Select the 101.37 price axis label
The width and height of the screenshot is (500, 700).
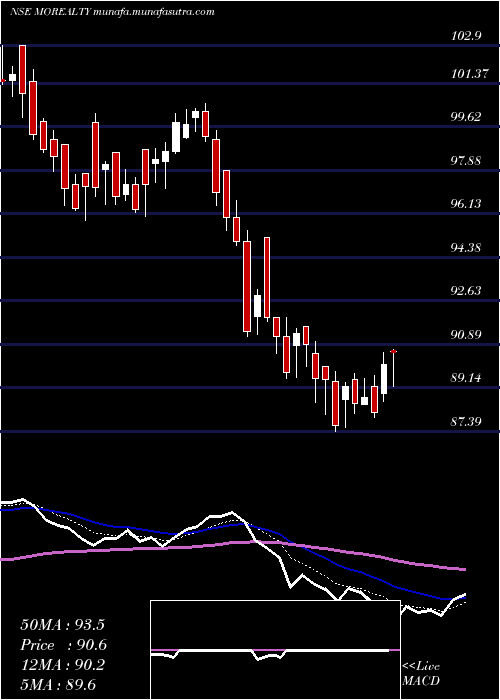[470, 74]
